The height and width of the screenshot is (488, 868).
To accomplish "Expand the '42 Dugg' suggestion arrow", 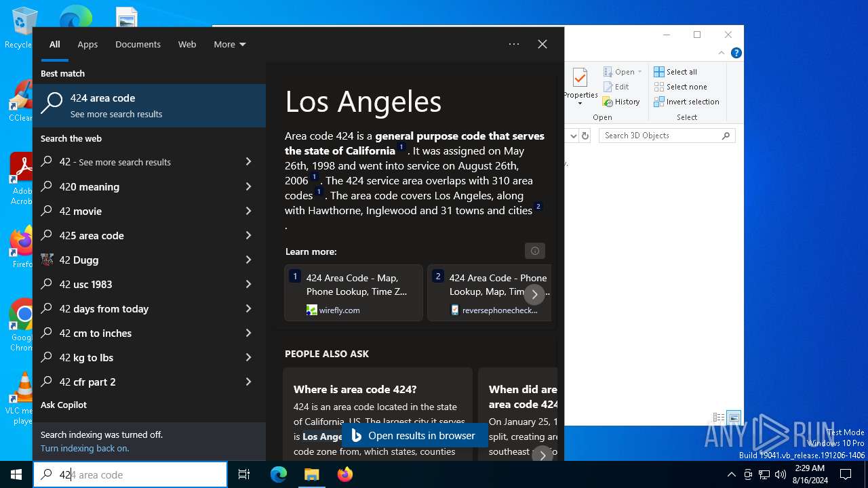I will point(248,260).
